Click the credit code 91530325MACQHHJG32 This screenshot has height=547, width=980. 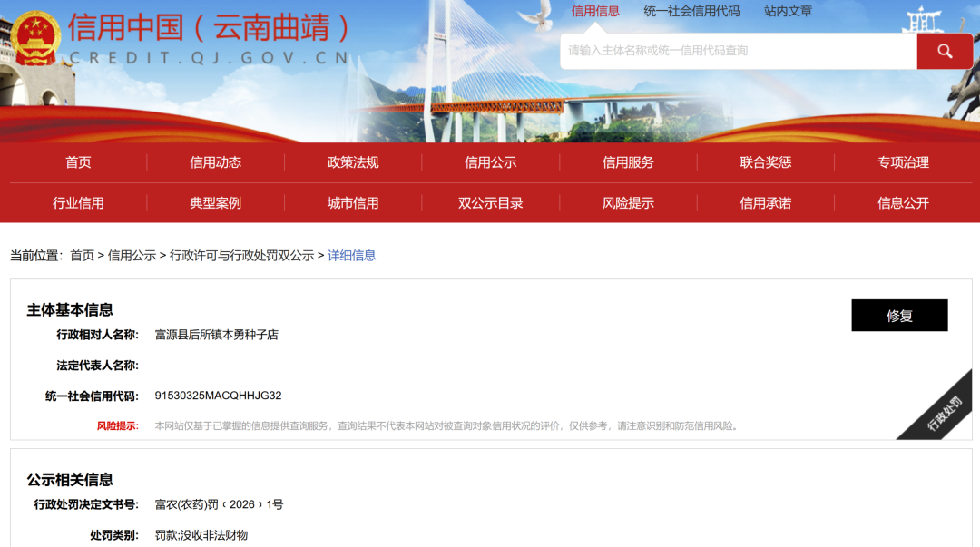pos(218,396)
